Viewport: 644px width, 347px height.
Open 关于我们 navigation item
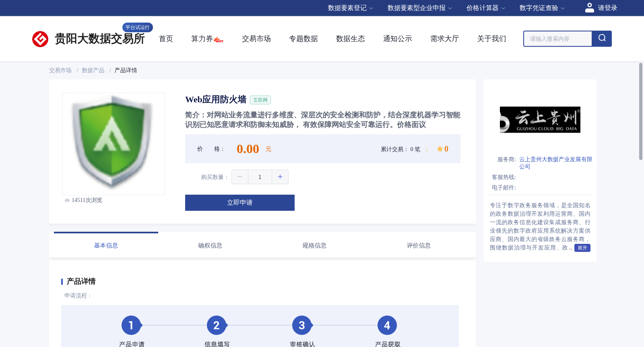point(492,39)
